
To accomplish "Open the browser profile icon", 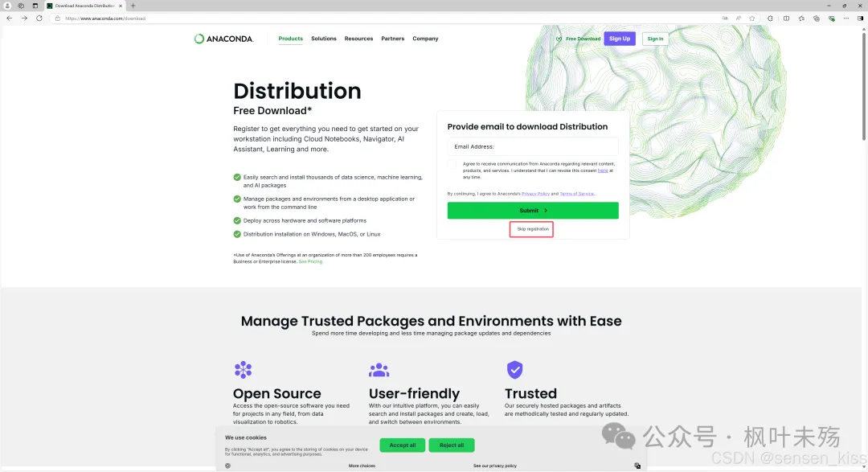I will (x=7, y=6).
